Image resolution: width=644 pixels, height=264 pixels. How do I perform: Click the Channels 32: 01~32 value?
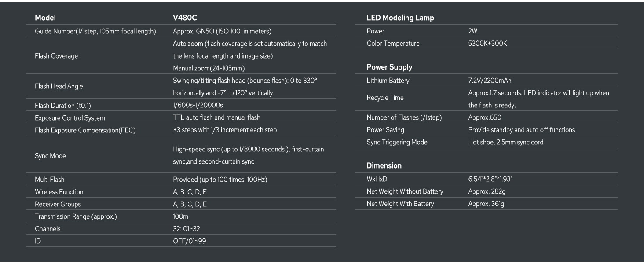pos(187,229)
